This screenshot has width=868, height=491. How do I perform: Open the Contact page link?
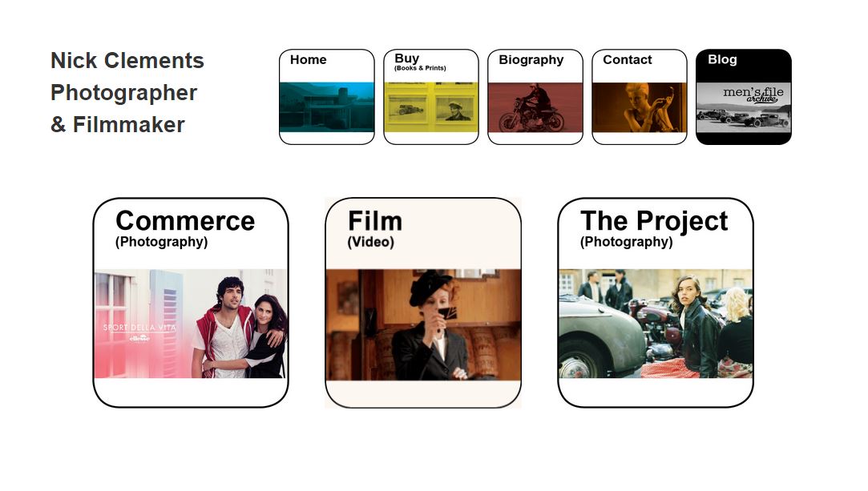coord(639,97)
